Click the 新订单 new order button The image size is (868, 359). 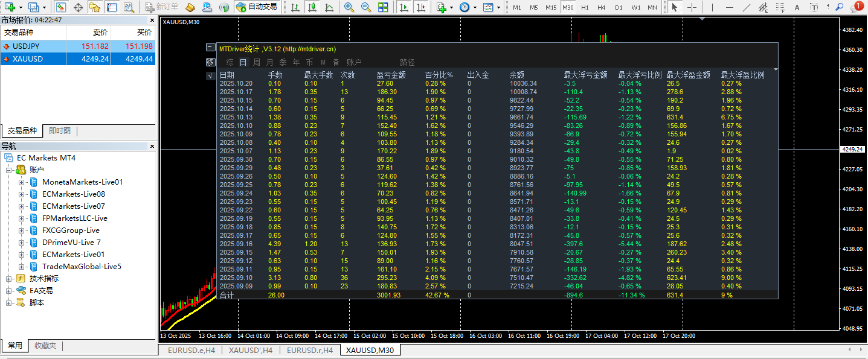162,7
